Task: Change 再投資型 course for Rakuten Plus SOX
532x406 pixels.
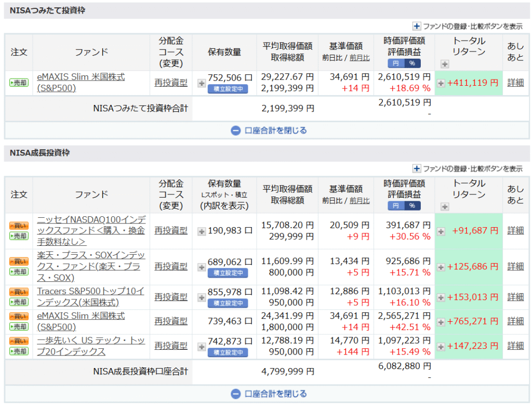Action: click(170, 267)
